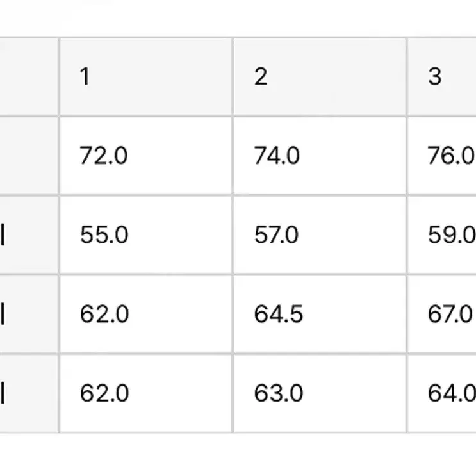Click the row label left of 55.0
Viewport: 476px width, 476px height.
click(29, 235)
